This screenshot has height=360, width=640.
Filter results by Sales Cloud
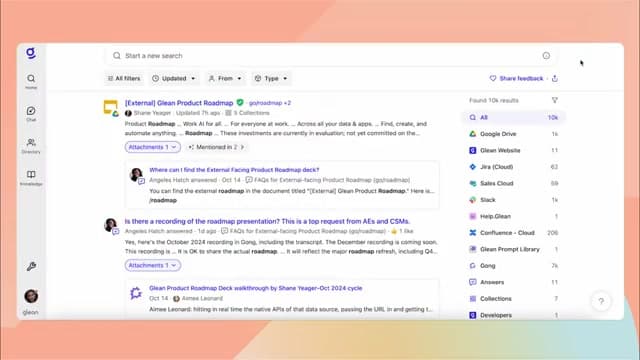[x=513, y=183]
